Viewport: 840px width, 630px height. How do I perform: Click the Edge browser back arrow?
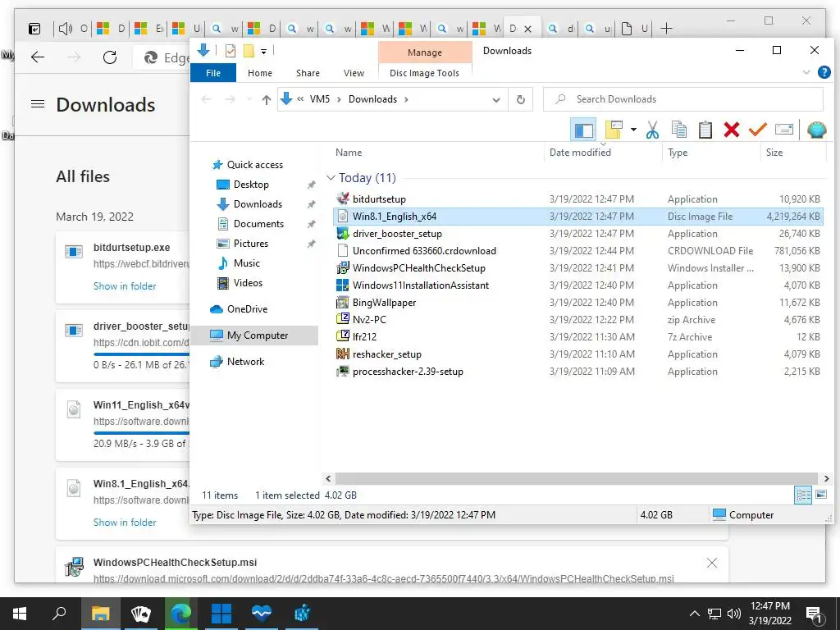[38, 57]
